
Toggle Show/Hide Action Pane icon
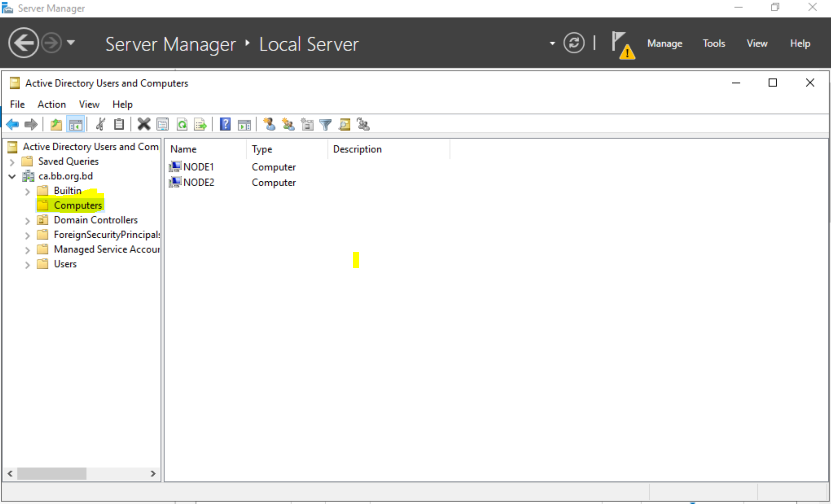pyautogui.click(x=244, y=125)
